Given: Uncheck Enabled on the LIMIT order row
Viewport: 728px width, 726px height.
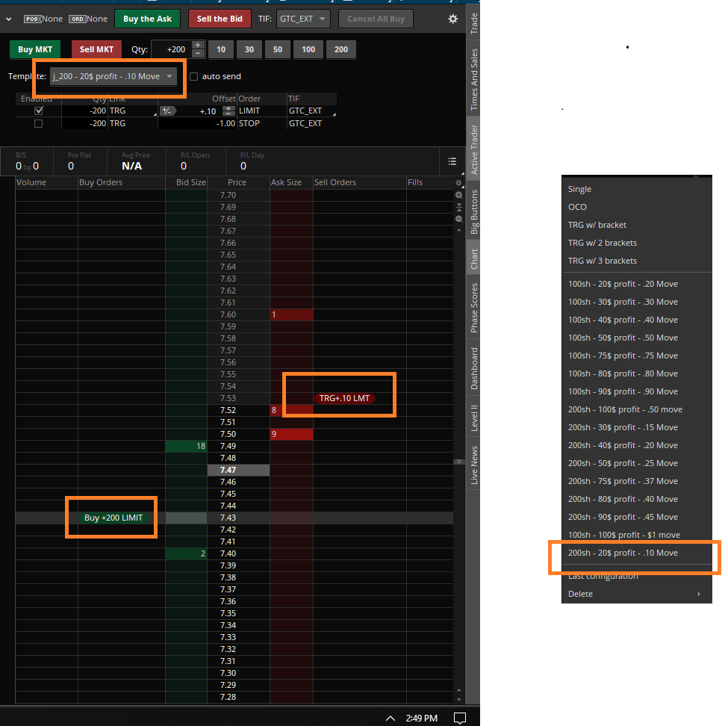Looking at the screenshot, I should coord(40,111).
